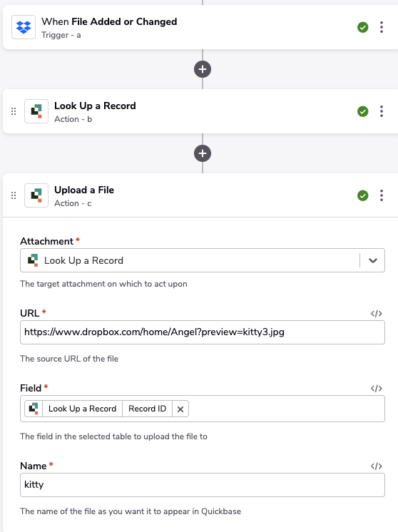Click the Dropbox icon on trigger step
The height and width of the screenshot is (532, 398).
coord(24,27)
